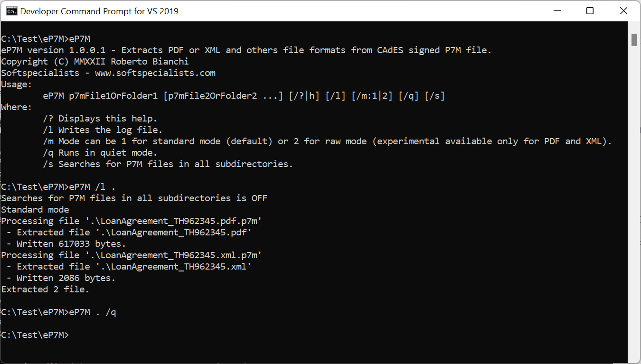Minimize the Developer Command Prompt window

click(x=556, y=11)
